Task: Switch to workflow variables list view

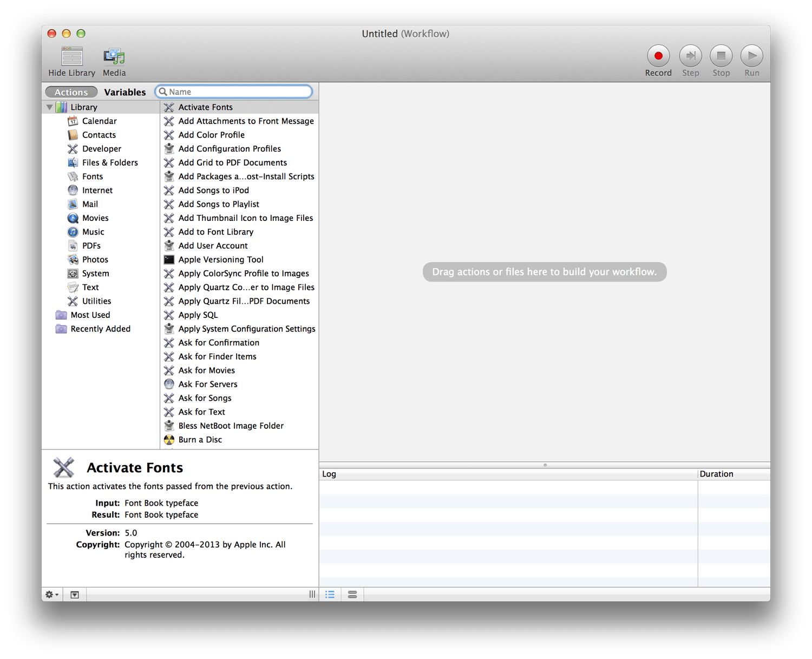Action: point(352,595)
